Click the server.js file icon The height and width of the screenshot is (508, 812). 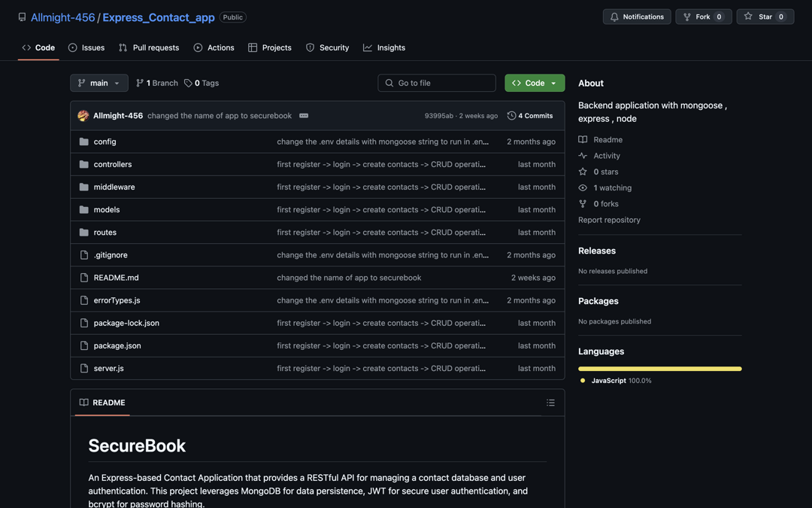tap(84, 369)
